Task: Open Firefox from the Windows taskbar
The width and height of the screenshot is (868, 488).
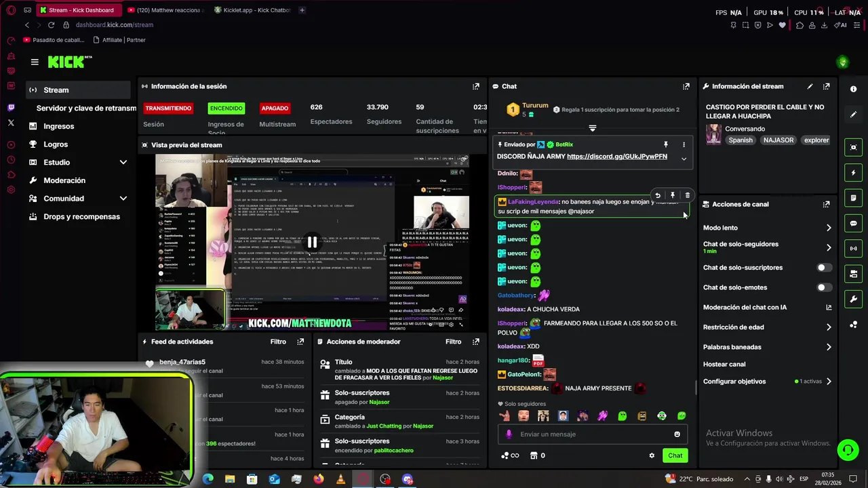Action: click(x=318, y=479)
